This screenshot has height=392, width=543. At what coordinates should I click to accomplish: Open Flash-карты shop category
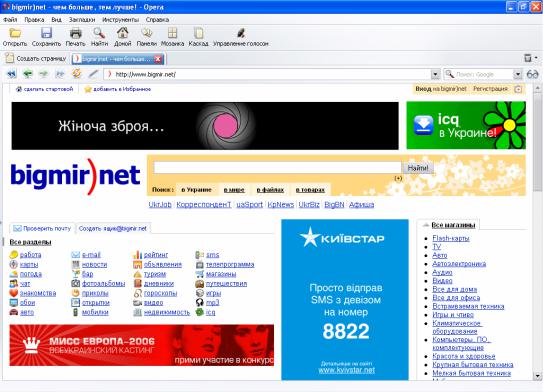[451, 238]
